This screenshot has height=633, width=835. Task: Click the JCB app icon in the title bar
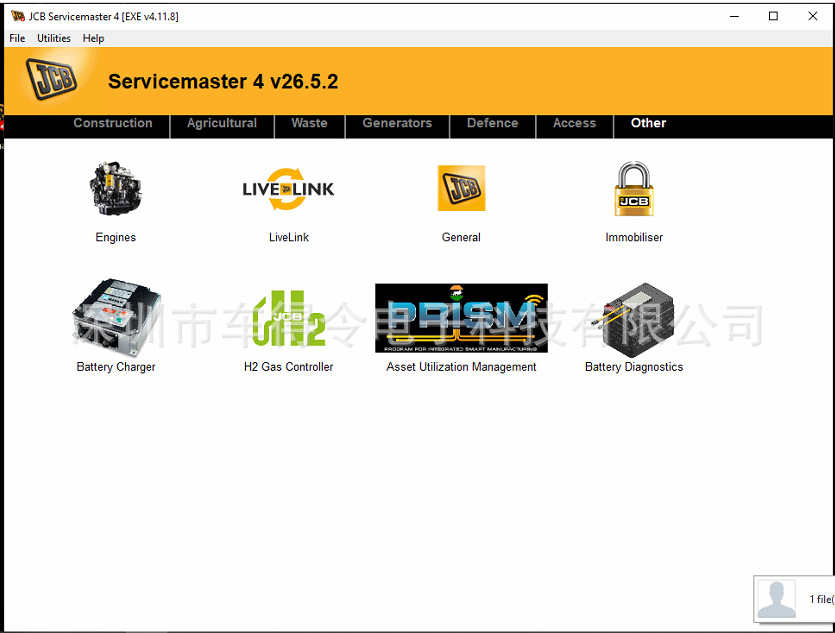(18, 16)
